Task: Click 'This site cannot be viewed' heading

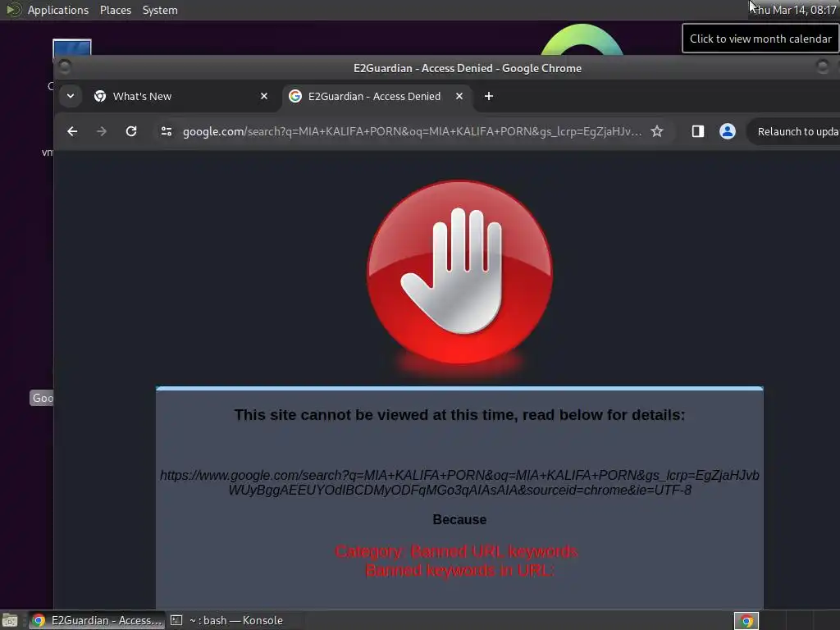Action: click(459, 415)
